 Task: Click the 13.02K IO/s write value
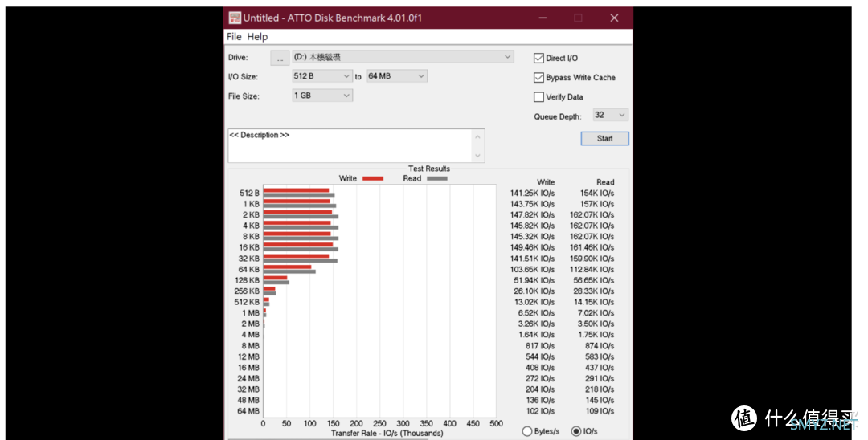[x=534, y=302]
